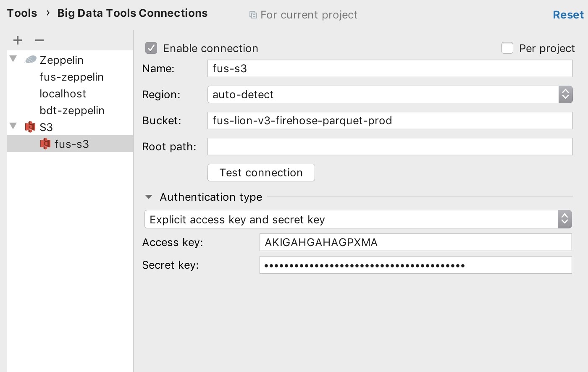Viewport: 588px width, 372px height.
Task: Click the S3 bucket icon on the S3 group
Action: [x=30, y=127]
